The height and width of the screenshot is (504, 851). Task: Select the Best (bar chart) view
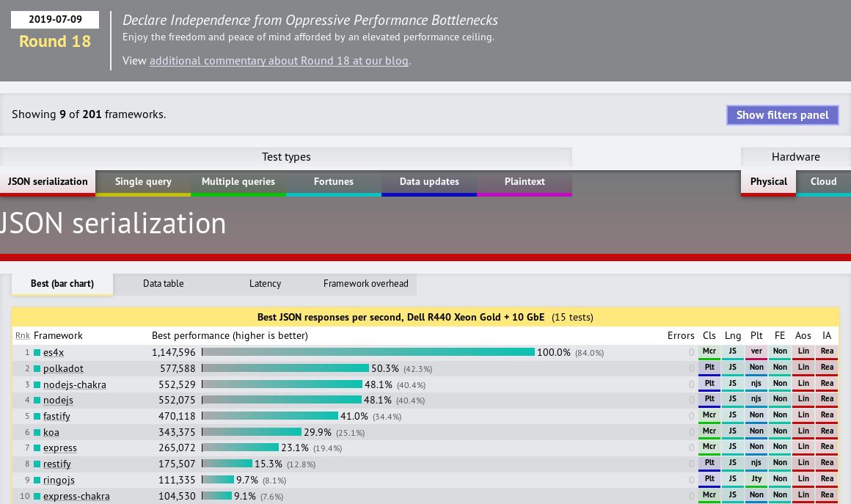[x=62, y=284]
